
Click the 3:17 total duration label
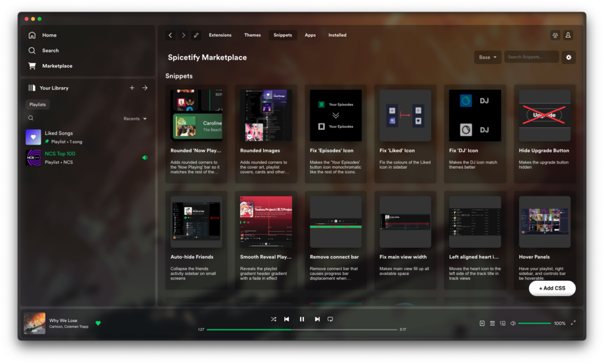click(403, 330)
